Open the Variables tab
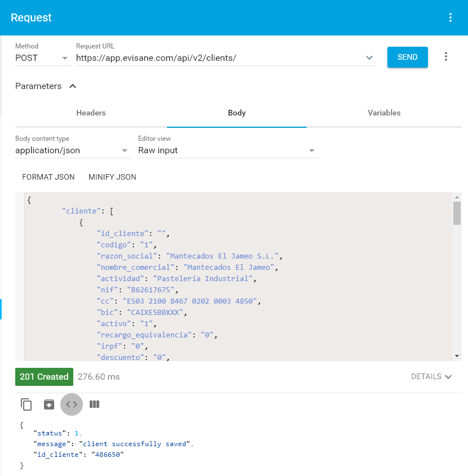The image size is (468, 476). coord(384,113)
